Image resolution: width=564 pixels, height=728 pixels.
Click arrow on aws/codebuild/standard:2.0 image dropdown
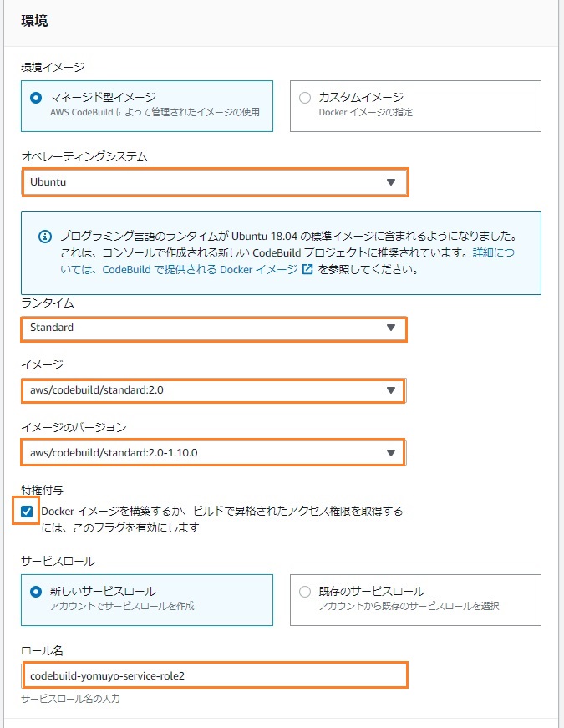pos(391,390)
